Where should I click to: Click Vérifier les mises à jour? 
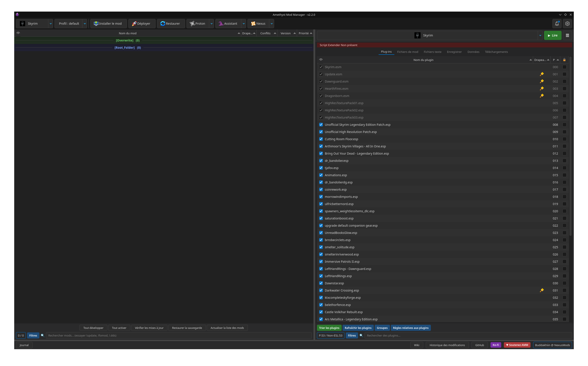(x=149, y=328)
